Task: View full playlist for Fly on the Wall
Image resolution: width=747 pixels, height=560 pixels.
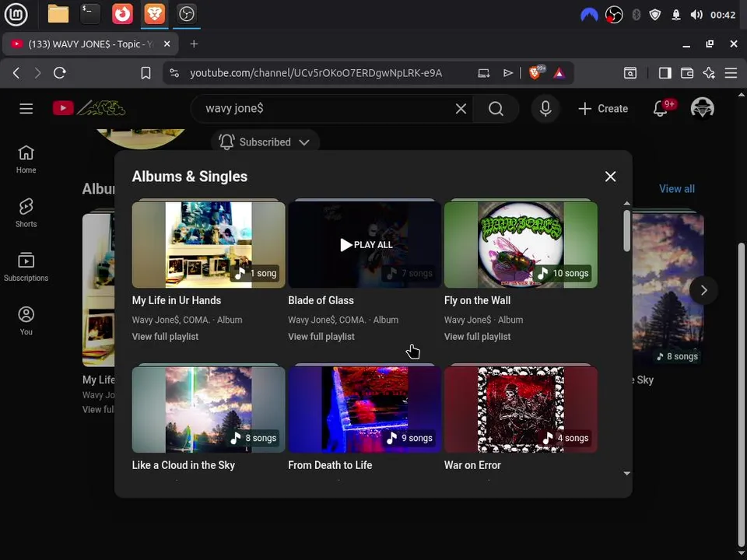Action: (x=477, y=337)
